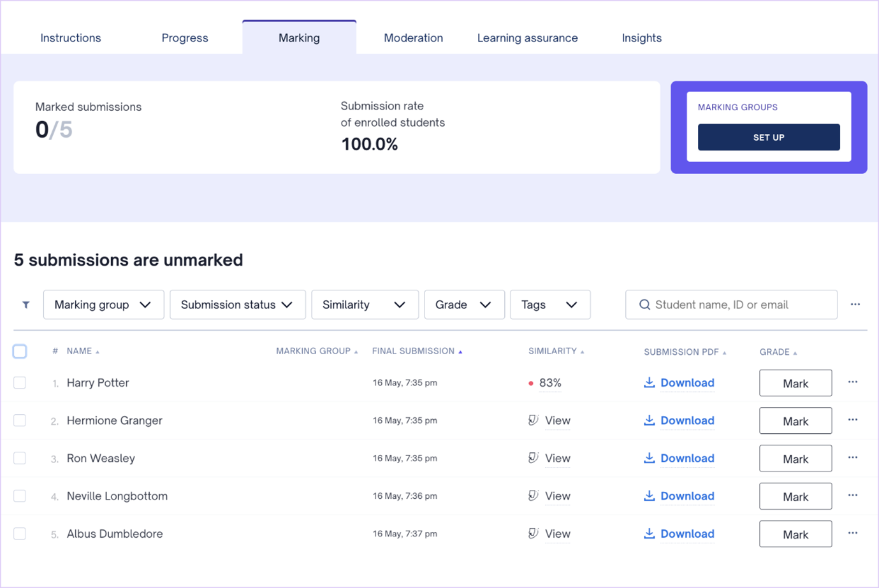
Task: Click the search magnifier icon
Action: [x=644, y=305]
